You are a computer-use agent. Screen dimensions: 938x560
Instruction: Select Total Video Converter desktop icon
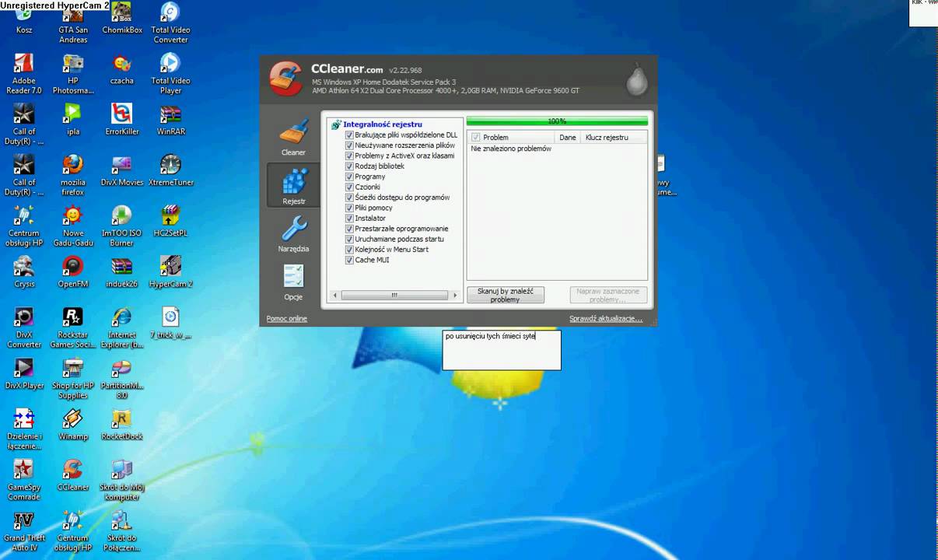coord(170,23)
